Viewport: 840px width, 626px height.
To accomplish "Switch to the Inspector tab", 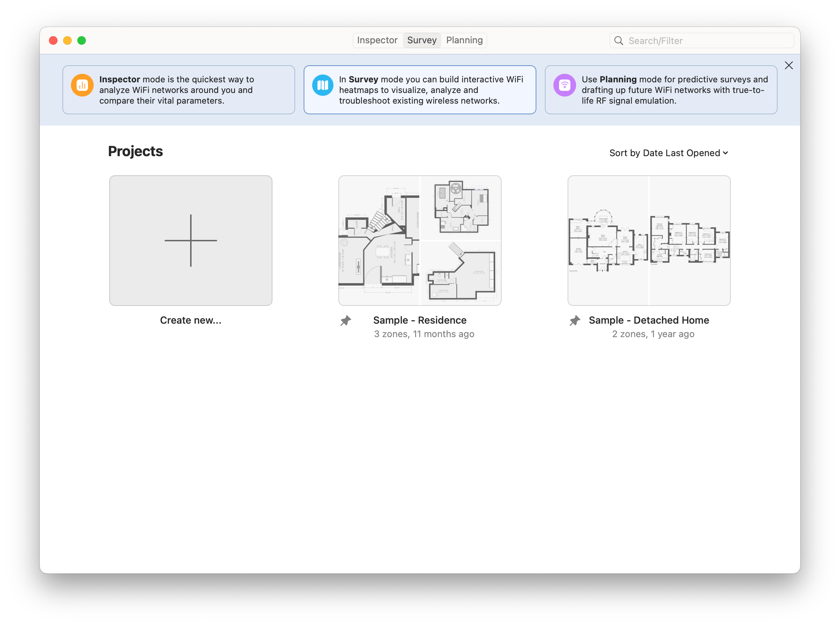I will (377, 40).
